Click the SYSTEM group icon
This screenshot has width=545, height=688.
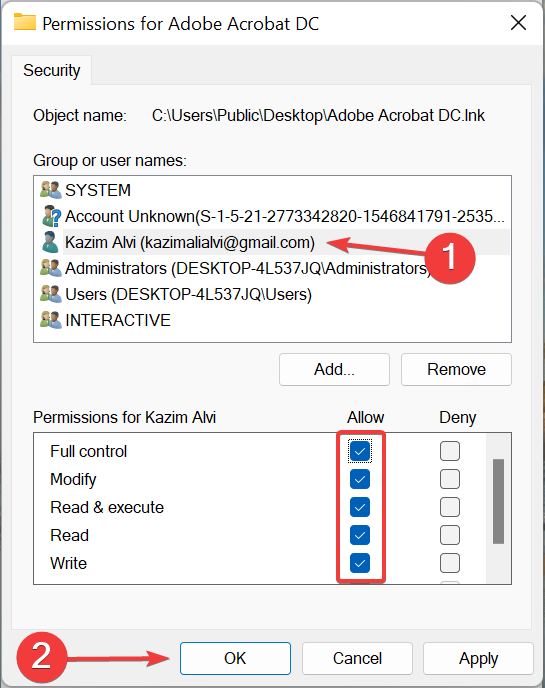(x=50, y=190)
